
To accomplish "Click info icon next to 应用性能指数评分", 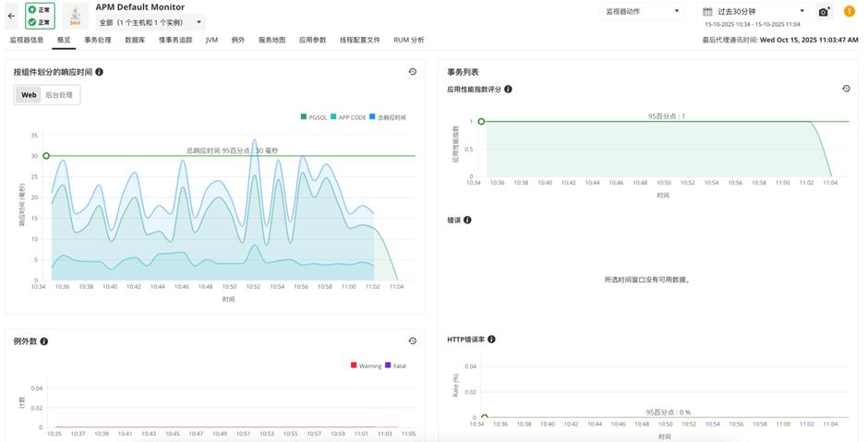I will click(508, 90).
